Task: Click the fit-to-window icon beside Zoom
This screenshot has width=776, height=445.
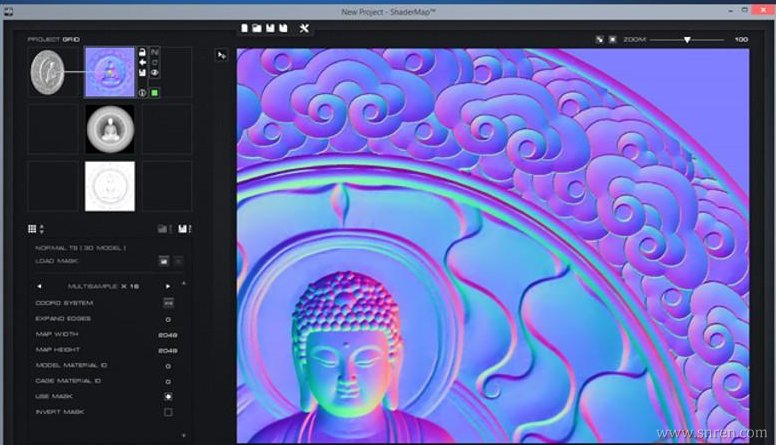Action: [x=599, y=40]
